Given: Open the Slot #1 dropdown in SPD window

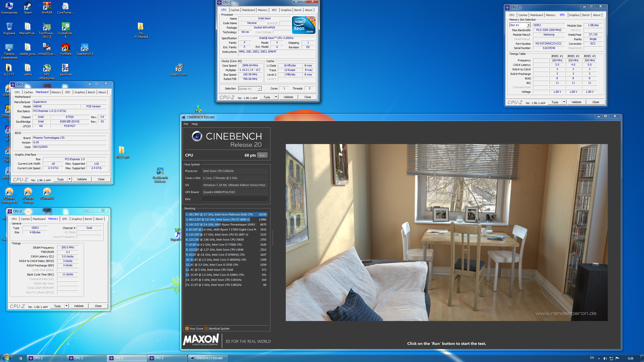Looking at the screenshot, I should (x=529, y=25).
